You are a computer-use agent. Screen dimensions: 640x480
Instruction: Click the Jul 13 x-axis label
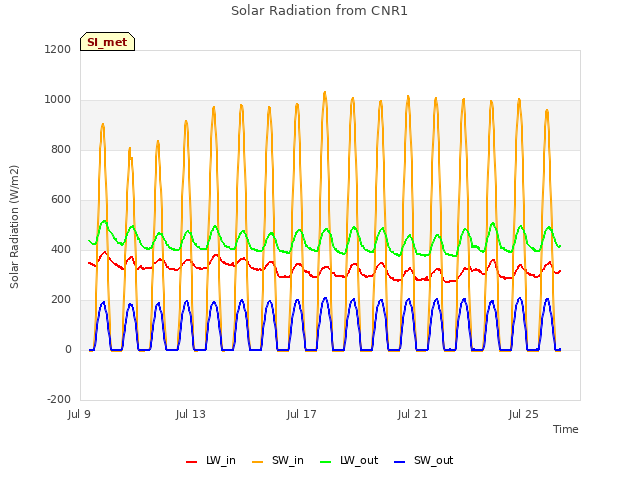[x=191, y=414]
